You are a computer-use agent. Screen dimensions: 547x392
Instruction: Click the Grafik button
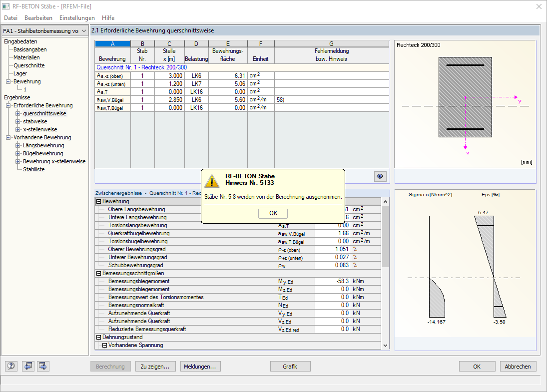(x=290, y=366)
